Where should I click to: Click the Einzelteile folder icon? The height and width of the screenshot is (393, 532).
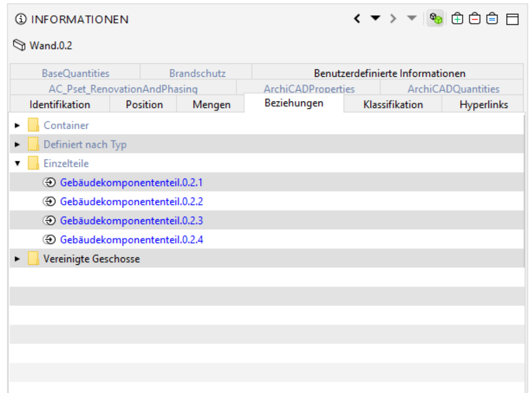pos(33,163)
